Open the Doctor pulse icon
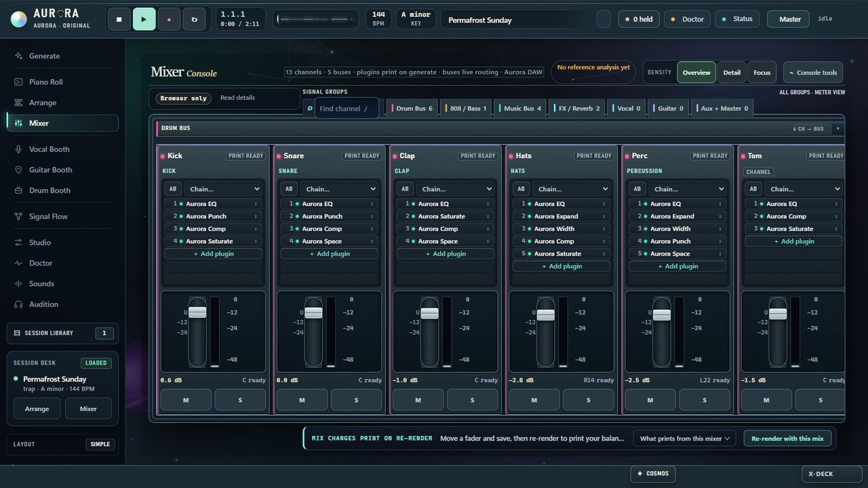 tap(18, 263)
